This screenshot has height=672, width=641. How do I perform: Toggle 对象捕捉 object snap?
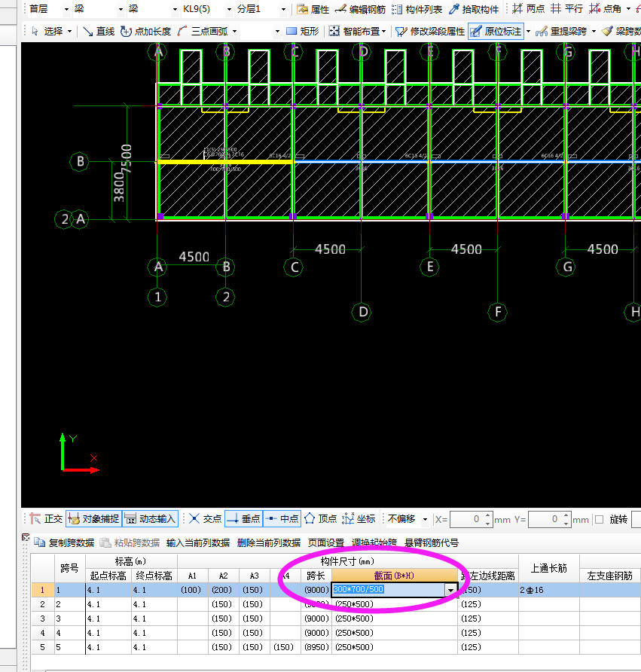click(93, 518)
